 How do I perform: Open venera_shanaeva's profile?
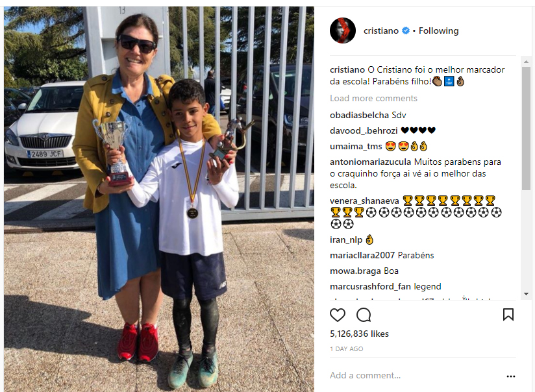[x=364, y=201]
